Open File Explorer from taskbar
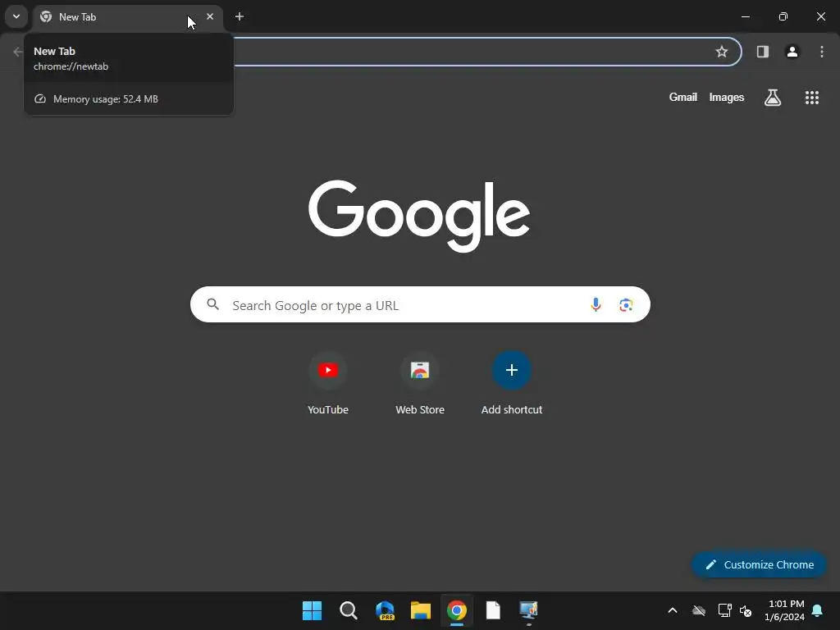 point(421,610)
